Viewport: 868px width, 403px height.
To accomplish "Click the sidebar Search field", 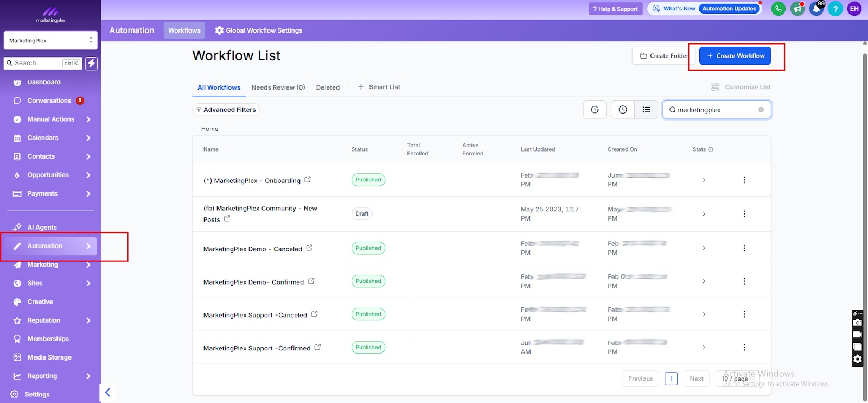I will tap(43, 63).
